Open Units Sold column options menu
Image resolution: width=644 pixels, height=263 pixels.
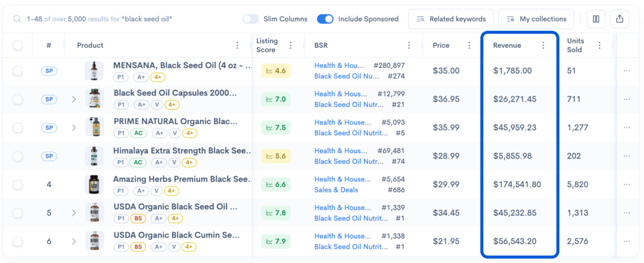(599, 45)
